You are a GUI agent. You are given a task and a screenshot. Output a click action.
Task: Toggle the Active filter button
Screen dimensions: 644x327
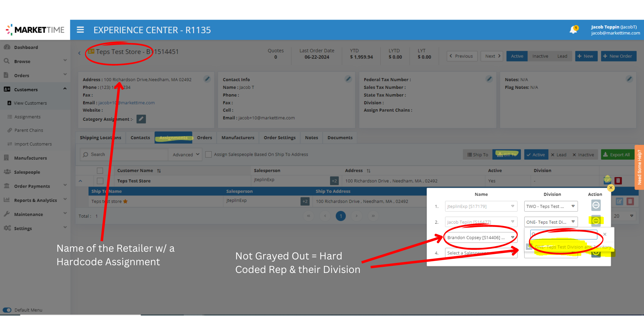(x=536, y=154)
